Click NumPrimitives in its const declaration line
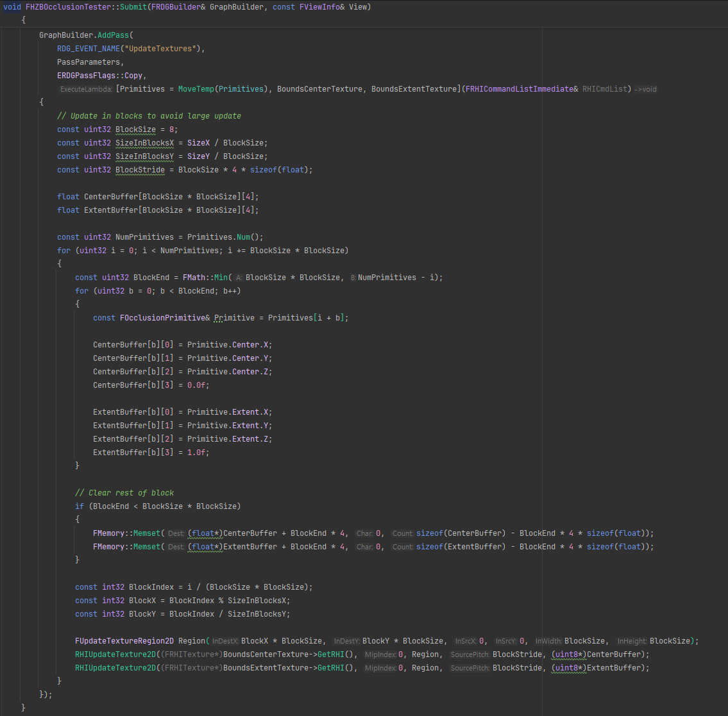 pyautogui.click(x=144, y=237)
